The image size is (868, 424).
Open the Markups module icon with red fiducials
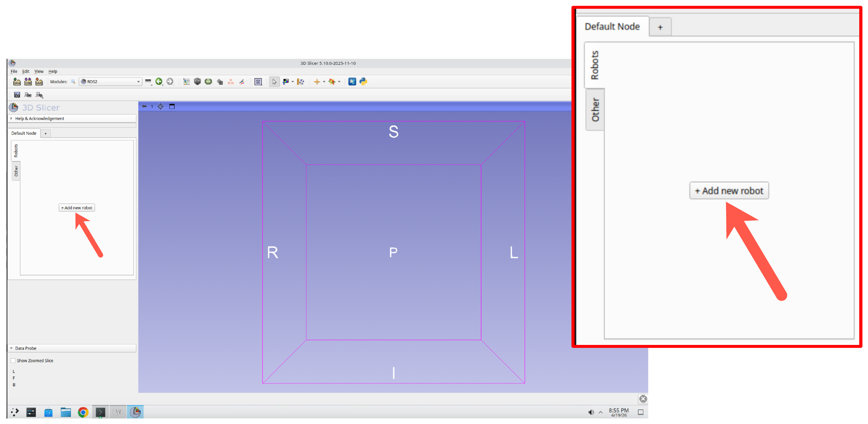[x=230, y=82]
